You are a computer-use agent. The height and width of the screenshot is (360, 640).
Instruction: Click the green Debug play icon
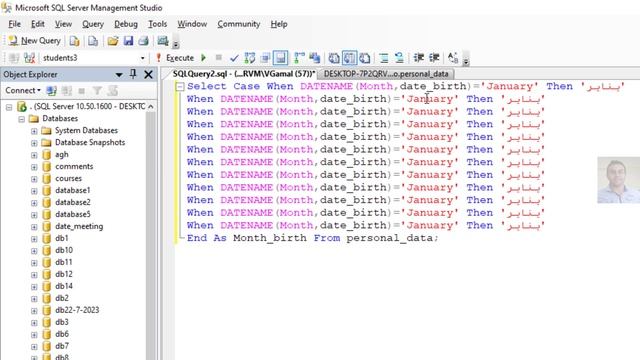pyautogui.click(x=204, y=58)
